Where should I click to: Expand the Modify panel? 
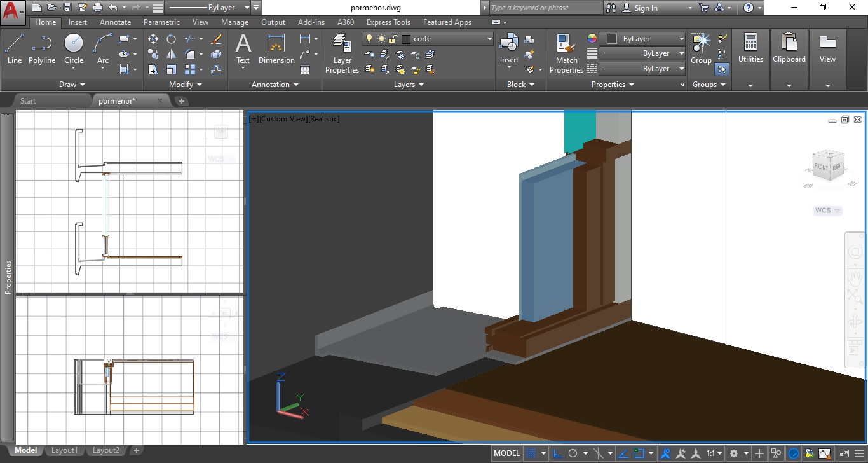(x=186, y=85)
